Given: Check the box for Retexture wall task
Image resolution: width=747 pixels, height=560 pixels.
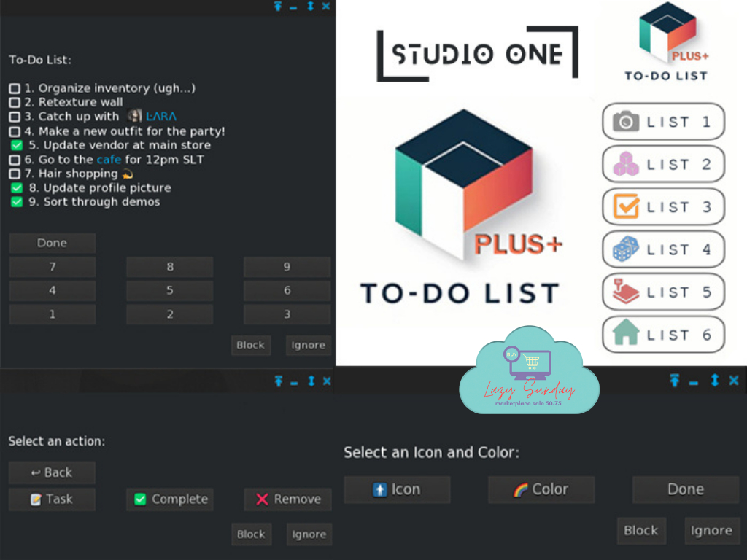Looking at the screenshot, I should [x=15, y=102].
